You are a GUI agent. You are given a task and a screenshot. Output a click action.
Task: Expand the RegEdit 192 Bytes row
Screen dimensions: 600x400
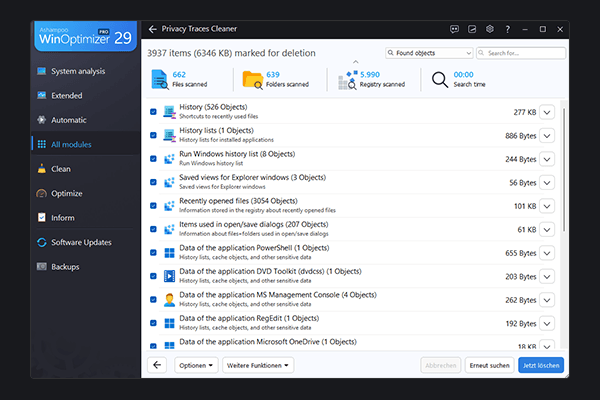click(547, 324)
